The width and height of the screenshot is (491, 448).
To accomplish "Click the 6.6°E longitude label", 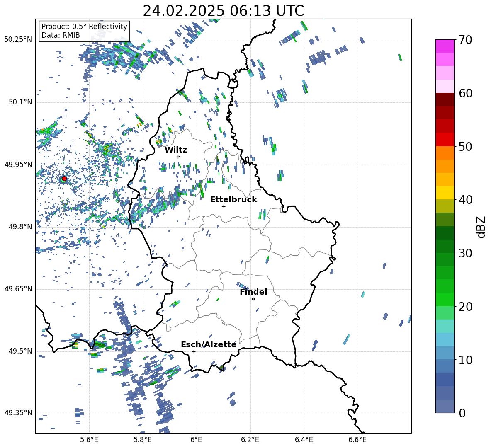I will pyautogui.click(x=357, y=440).
